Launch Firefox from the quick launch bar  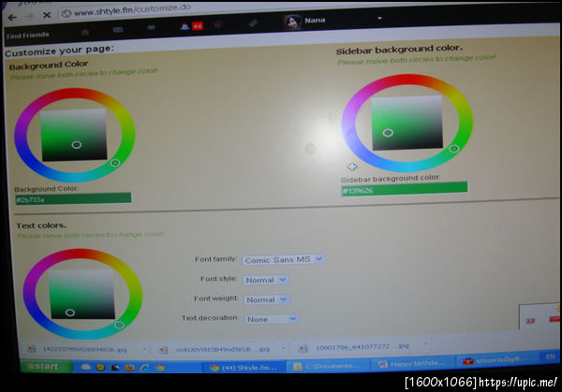tap(130, 368)
